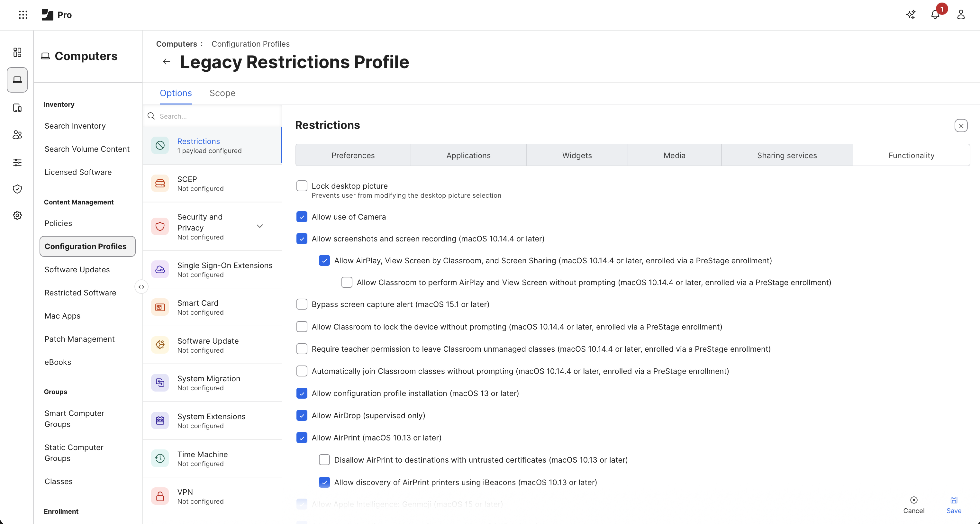Viewport: 980px width, 524px height.
Task: Click the AI assistant sparkle icon
Action: pyautogui.click(x=910, y=15)
